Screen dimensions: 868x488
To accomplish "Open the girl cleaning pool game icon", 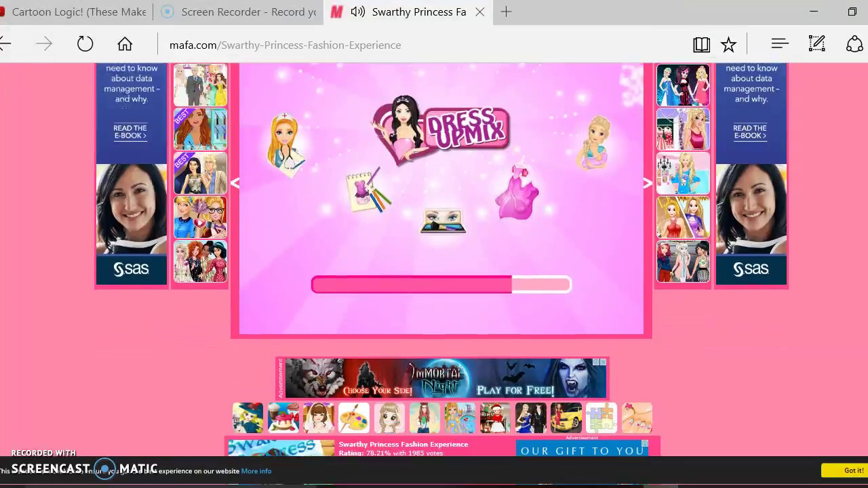I will (460, 418).
